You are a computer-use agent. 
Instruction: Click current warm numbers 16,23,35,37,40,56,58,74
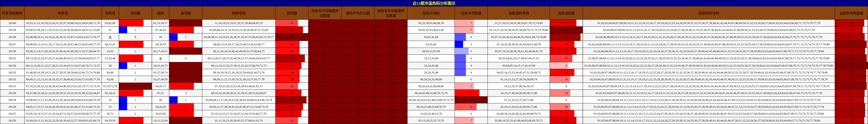click(519, 86)
